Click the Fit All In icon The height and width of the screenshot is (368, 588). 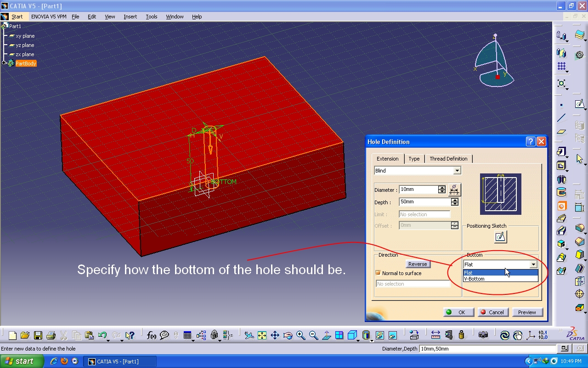click(262, 335)
